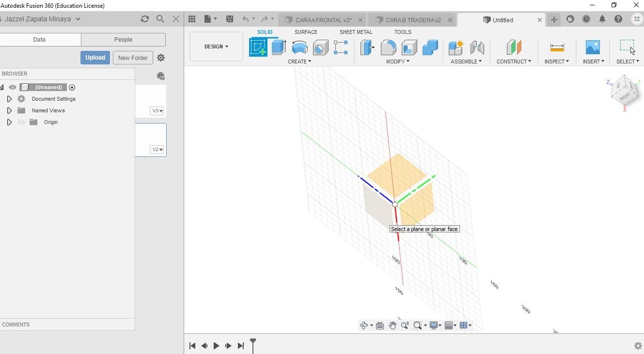Open the CREATE dropdown menu

[299, 62]
